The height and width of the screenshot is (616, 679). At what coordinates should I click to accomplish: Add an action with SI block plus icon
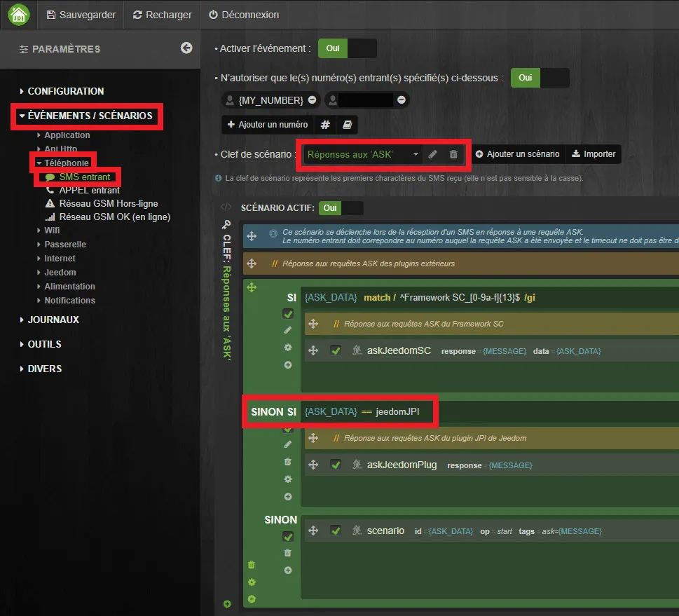[x=287, y=364]
